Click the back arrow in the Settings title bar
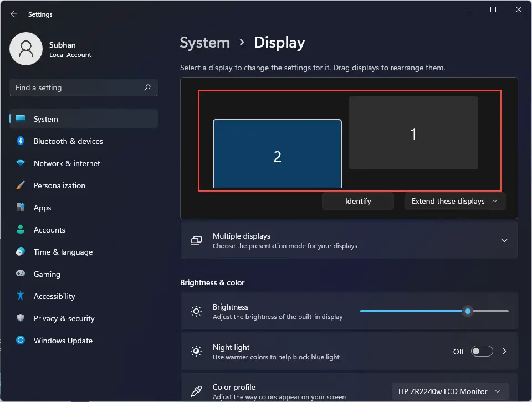 [x=13, y=14]
